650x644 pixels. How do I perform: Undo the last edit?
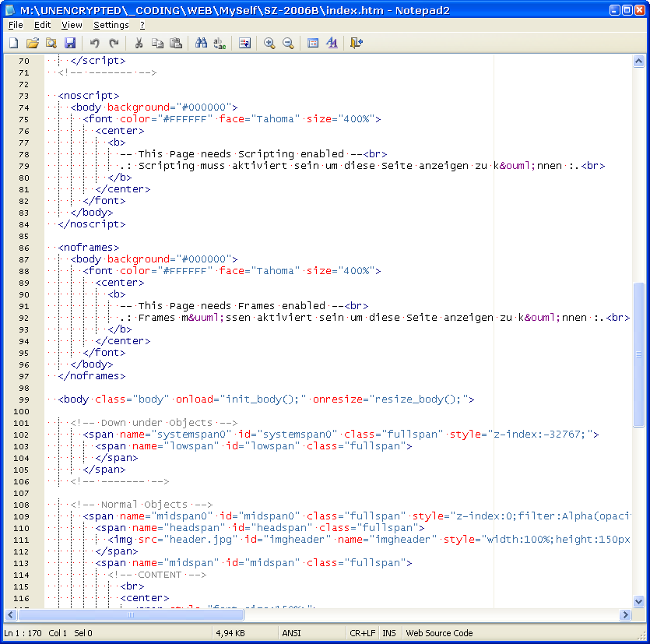point(94,43)
